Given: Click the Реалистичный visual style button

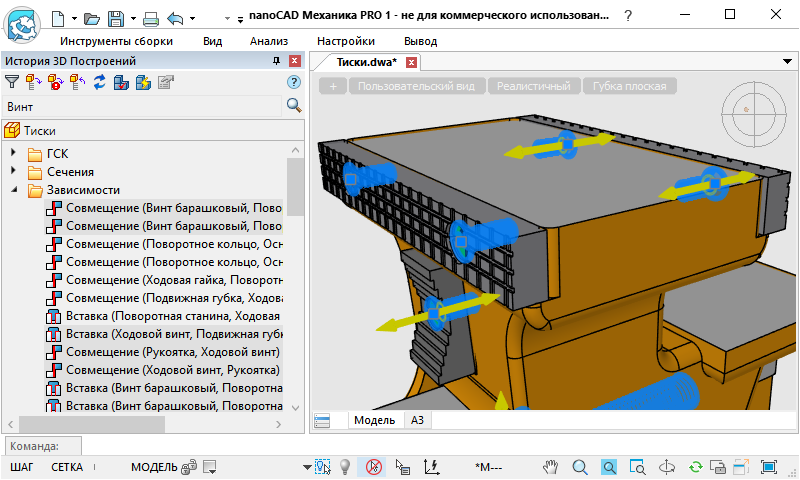Looking at the screenshot, I should 535,86.
